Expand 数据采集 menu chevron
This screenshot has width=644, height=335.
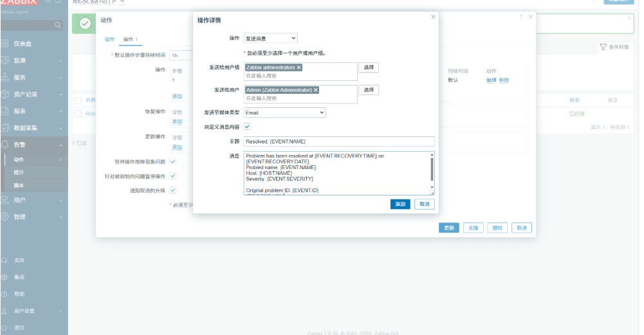[x=60, y=128]
